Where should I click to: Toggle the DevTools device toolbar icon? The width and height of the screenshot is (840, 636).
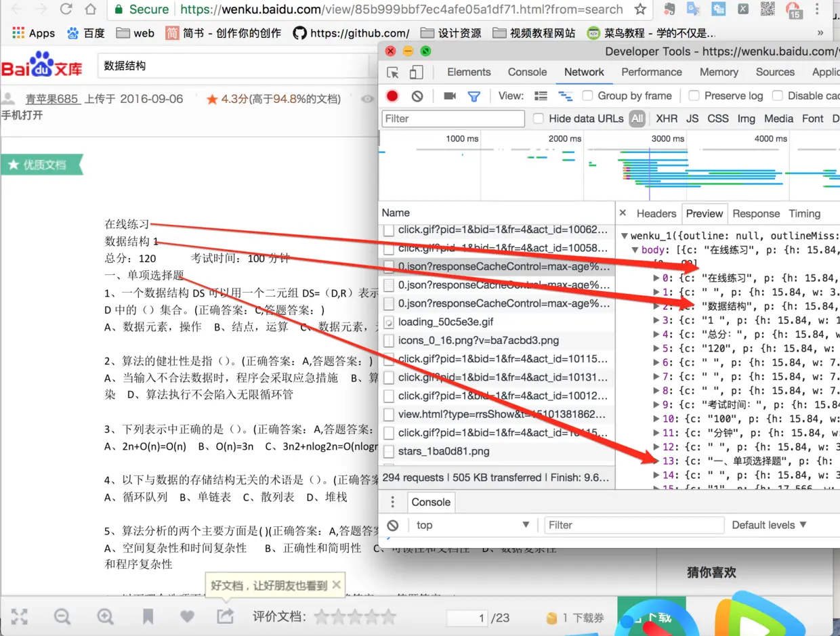point(417,72)
